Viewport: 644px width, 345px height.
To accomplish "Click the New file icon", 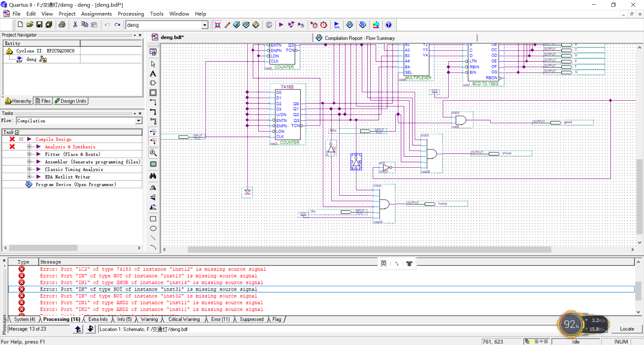I will point(20,24).
